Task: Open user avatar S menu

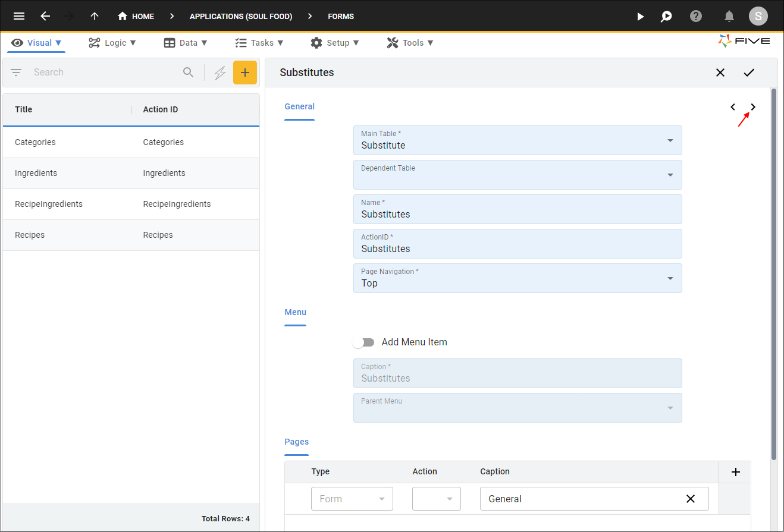Action: (x=758, y=16)
